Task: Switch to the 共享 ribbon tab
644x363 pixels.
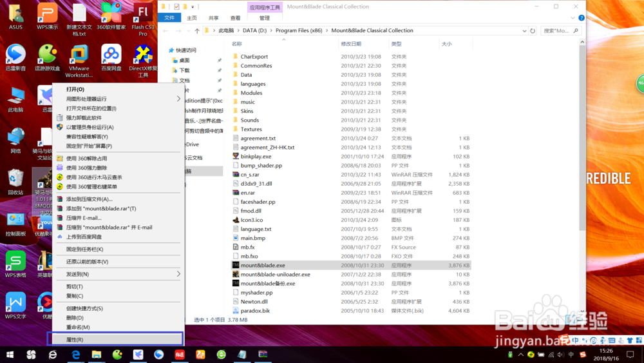Action: tap(214, 17)
